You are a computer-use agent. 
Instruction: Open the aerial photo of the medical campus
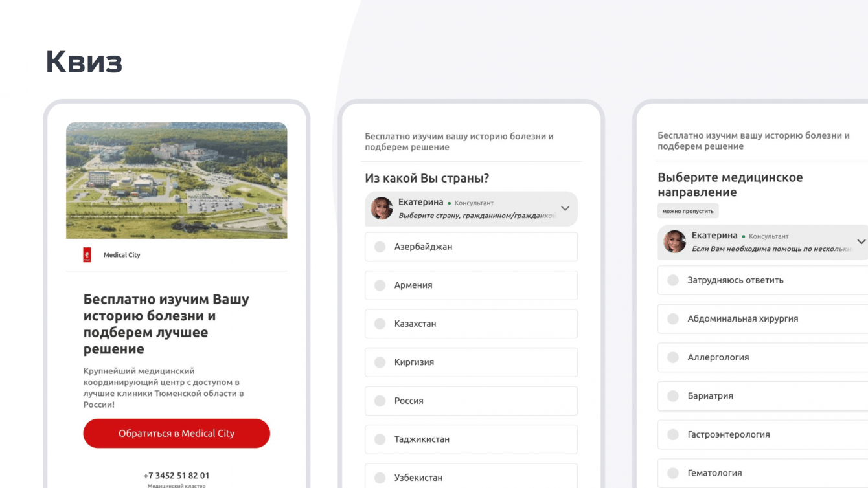(176, 181)
